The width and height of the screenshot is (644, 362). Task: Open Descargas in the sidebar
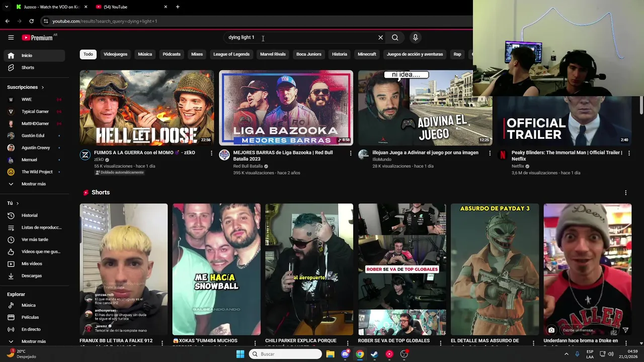pyautogui.click(x=34, y=276)
